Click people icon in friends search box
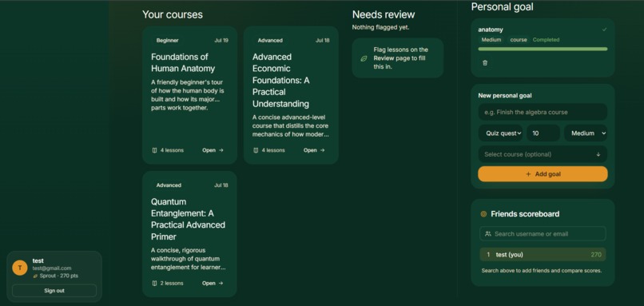 click(x=488, y=234)
